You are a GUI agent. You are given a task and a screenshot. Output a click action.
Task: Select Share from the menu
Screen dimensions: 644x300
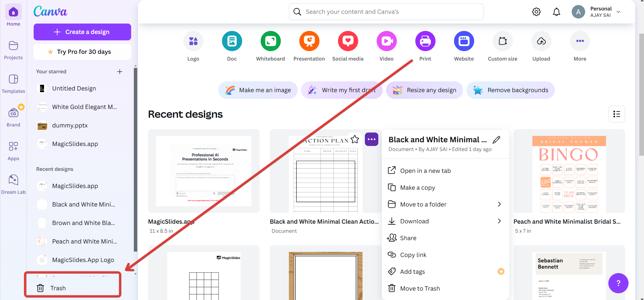coord(446,238)
